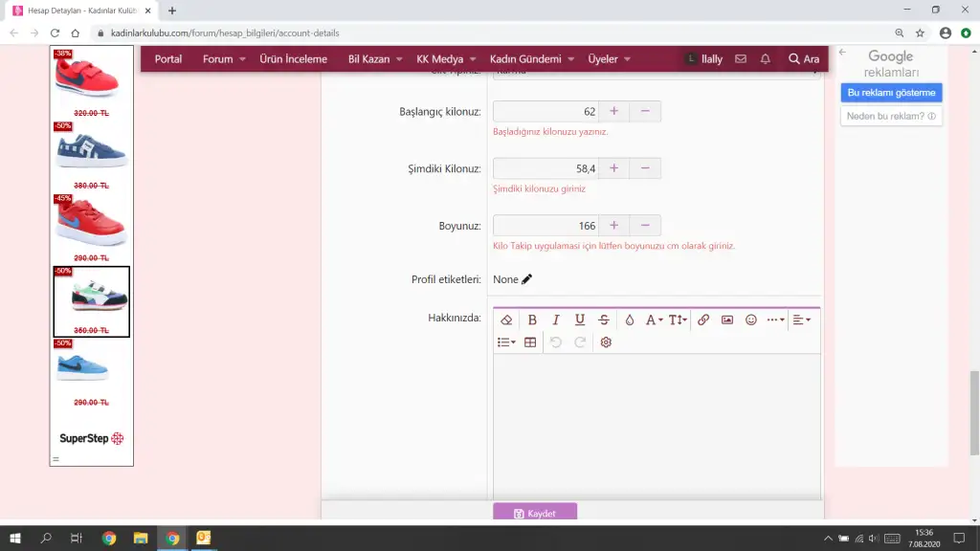Insert a link with the chain icon
Screen dimensions: 980x551
(703, 320)
